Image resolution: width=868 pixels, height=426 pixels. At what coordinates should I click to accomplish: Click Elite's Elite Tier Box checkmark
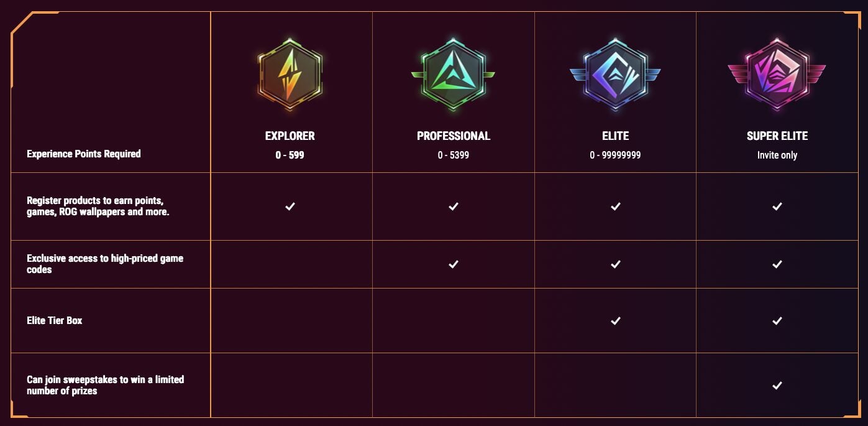(x=615, y=321)
